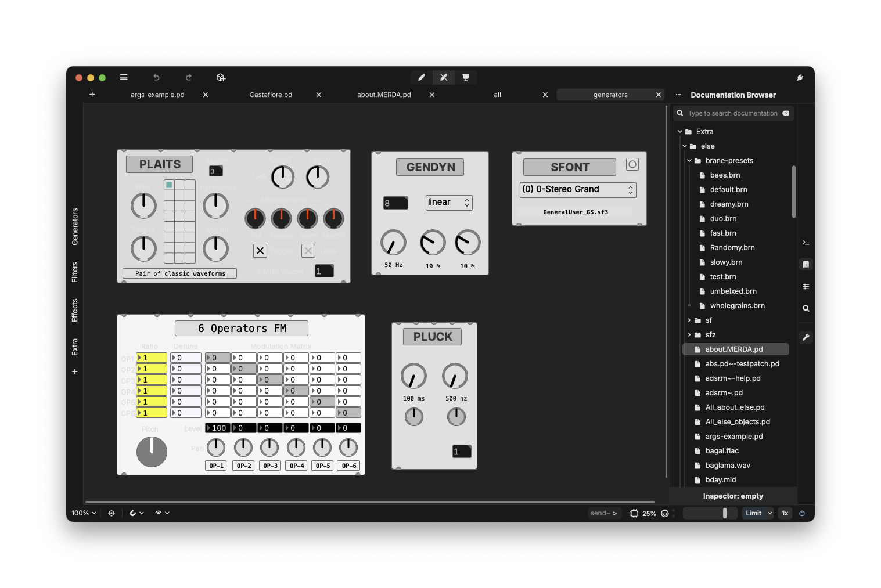The image size is (881, 588).
Task: Click the OP-1 button in FM module
Action: [216, 466]
